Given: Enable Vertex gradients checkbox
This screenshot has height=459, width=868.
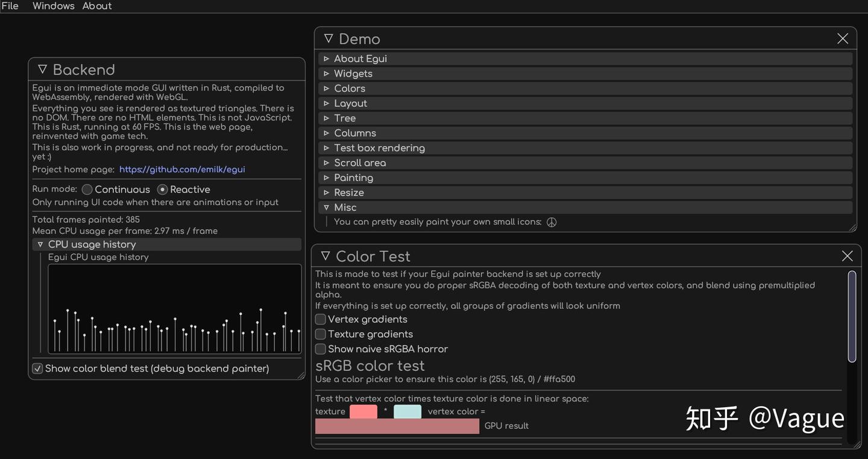Looking at the screenshot, I should [x=321, y=319].
